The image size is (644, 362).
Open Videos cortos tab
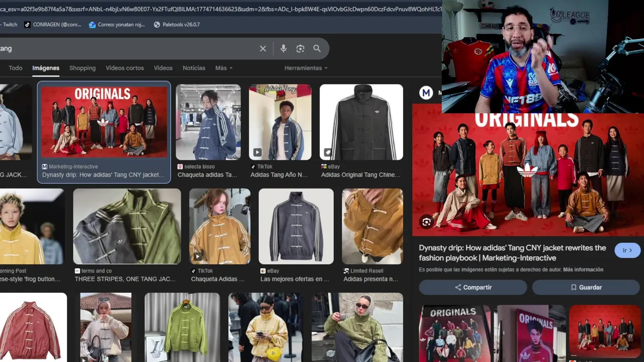pyautogui.click(x=125, y=68)
